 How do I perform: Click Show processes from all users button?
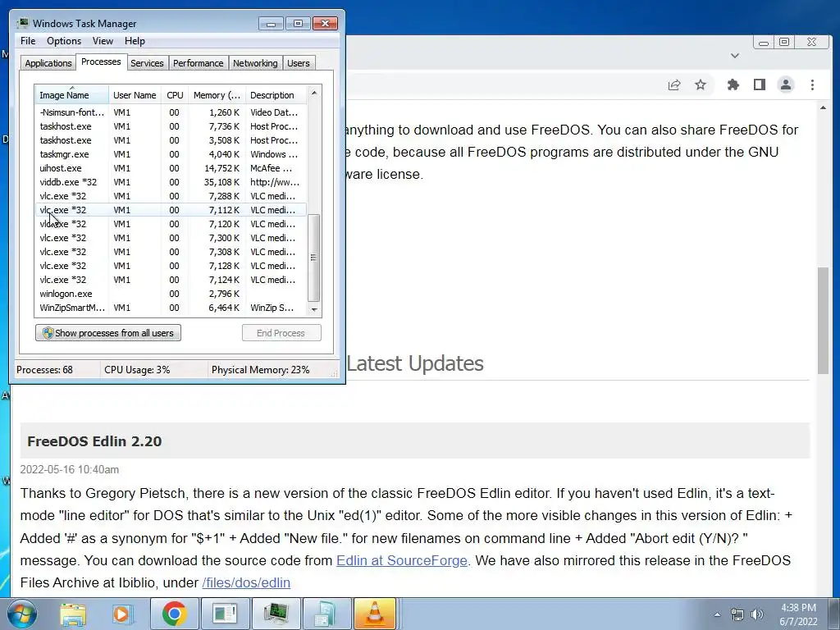pos(108,333)
